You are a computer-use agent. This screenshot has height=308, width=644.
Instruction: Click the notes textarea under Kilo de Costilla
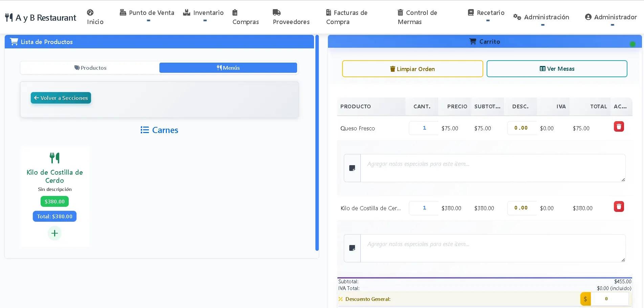(x=493, y=248)
